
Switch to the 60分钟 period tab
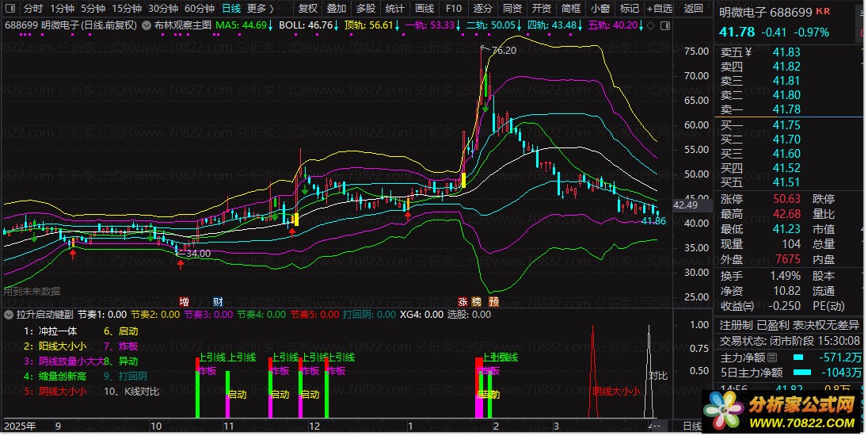(199, 9)
